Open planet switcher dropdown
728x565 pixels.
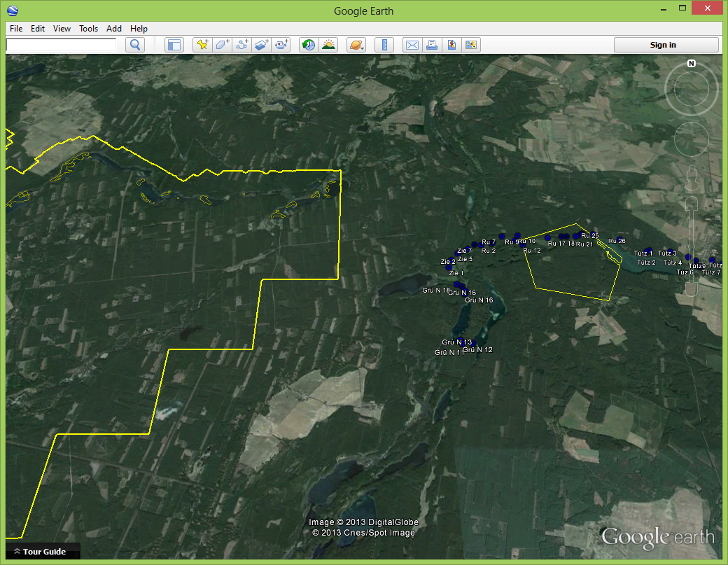pyautogui.click(x=356, y=45)
